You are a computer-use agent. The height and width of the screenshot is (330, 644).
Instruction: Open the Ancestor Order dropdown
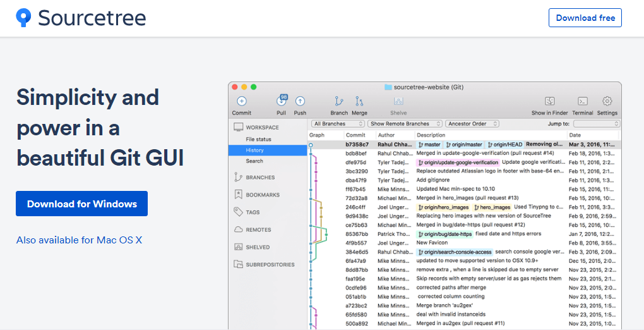tap(472, 123)
